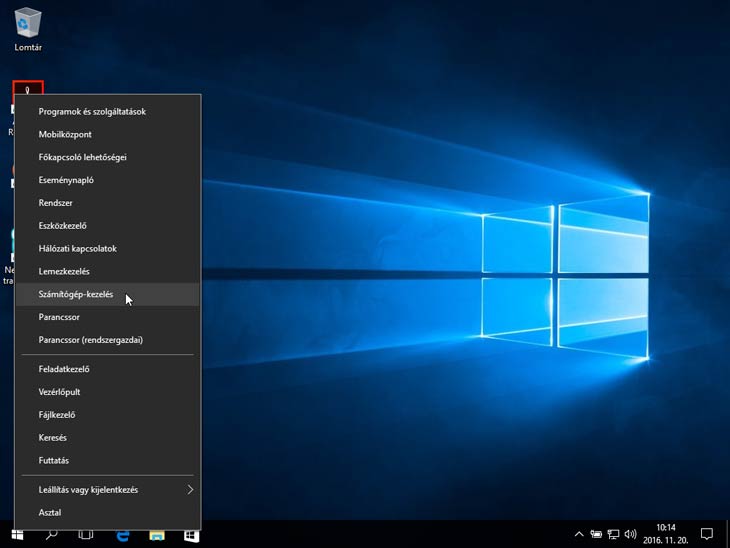
Task: Click the volume speaker tray icon
Action: [x=630, y=535]
